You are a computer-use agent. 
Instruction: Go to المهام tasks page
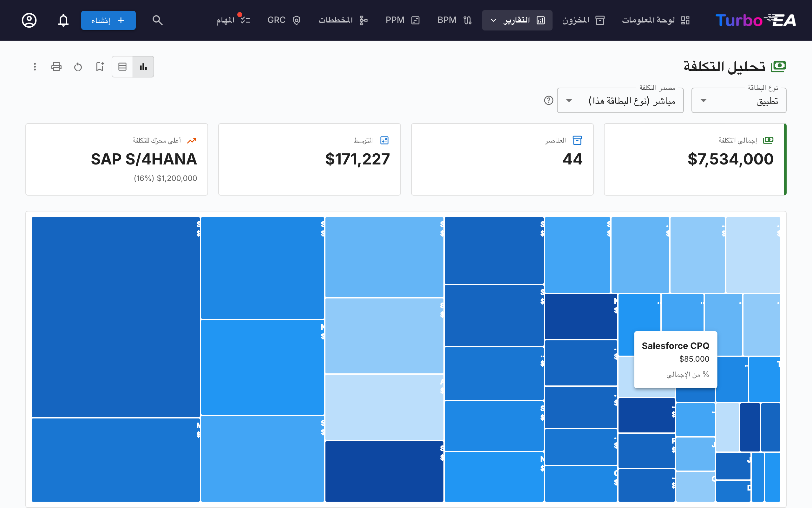pos(233,20)
